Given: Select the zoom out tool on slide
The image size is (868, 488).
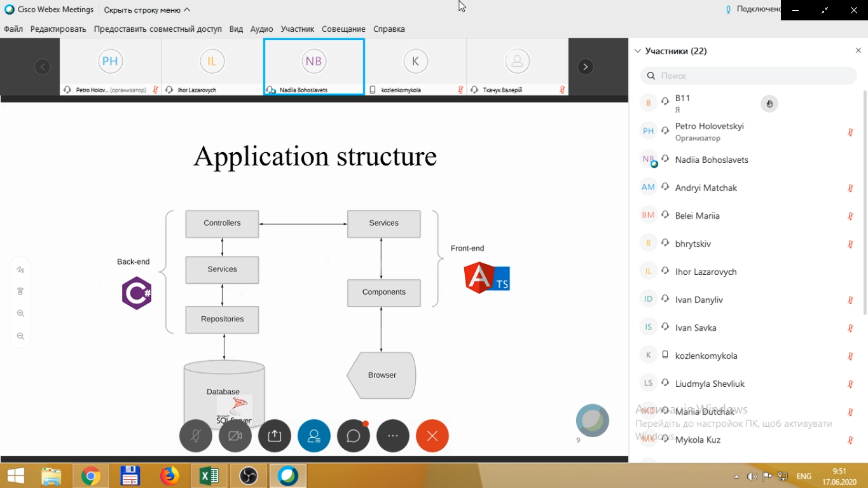Looking at the screenshot, I should tap(20, 336).
